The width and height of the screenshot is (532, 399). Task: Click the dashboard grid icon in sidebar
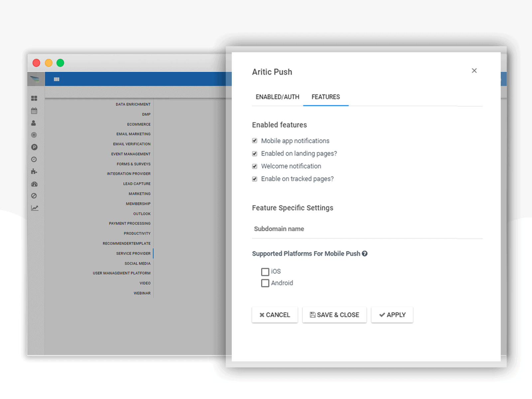[x=34, y=98]
